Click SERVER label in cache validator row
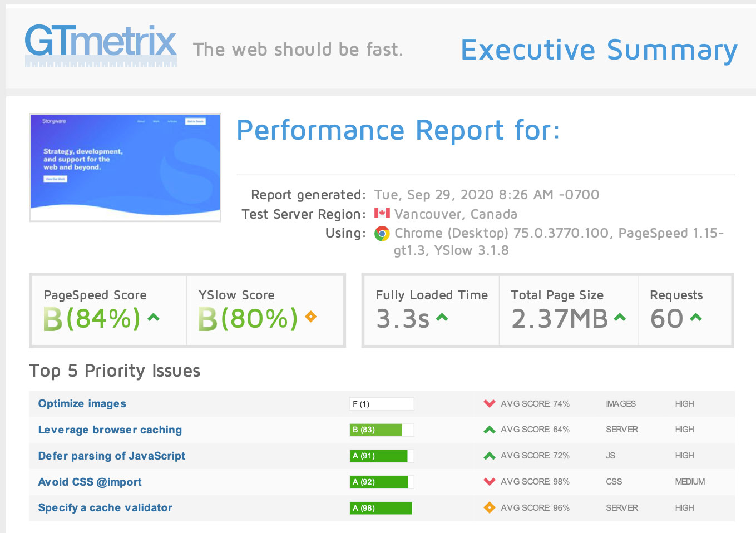 [x=622, y=508]
